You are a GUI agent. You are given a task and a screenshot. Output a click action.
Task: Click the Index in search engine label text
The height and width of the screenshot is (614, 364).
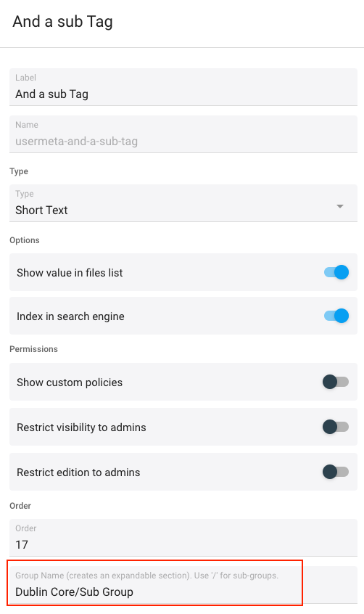tap(70, 316)
